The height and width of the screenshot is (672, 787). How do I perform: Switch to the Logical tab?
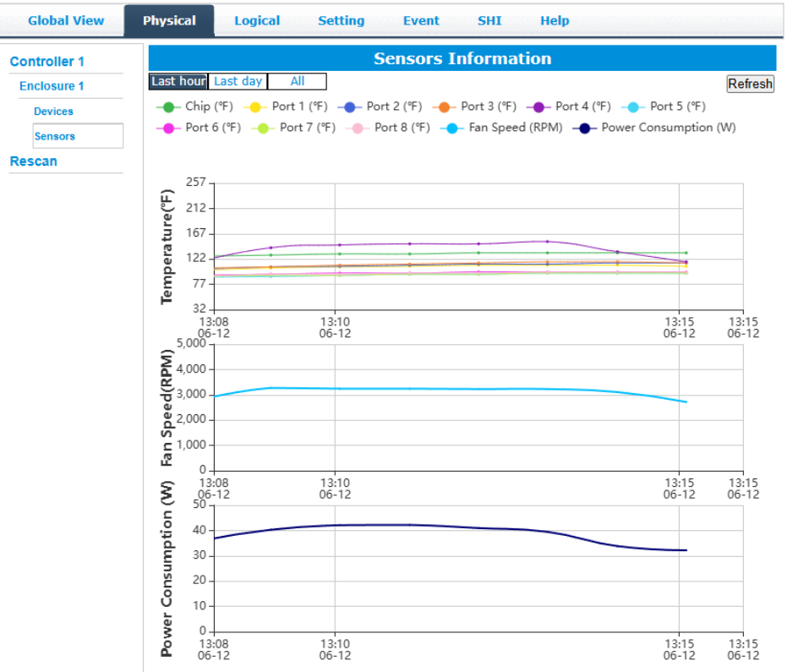pos(257,20)
